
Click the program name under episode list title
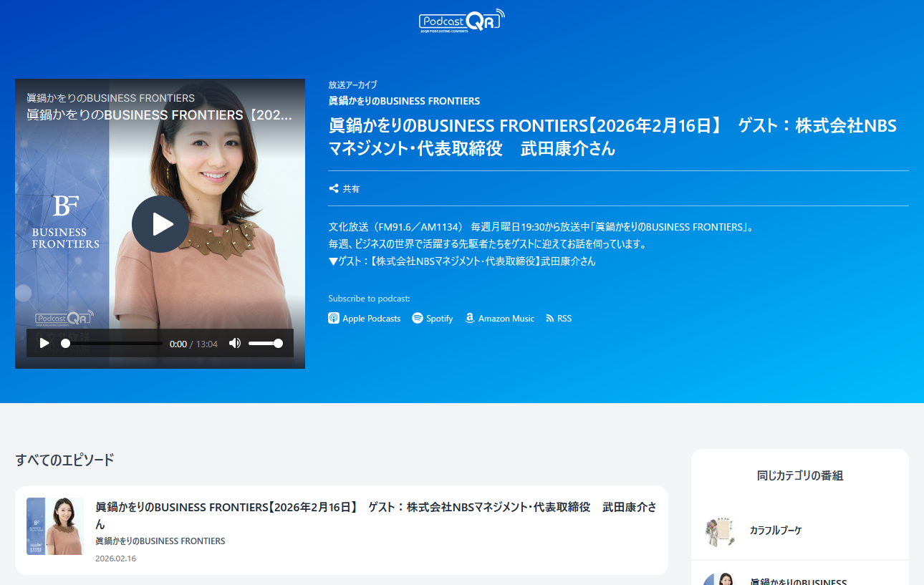pos(160,541)
